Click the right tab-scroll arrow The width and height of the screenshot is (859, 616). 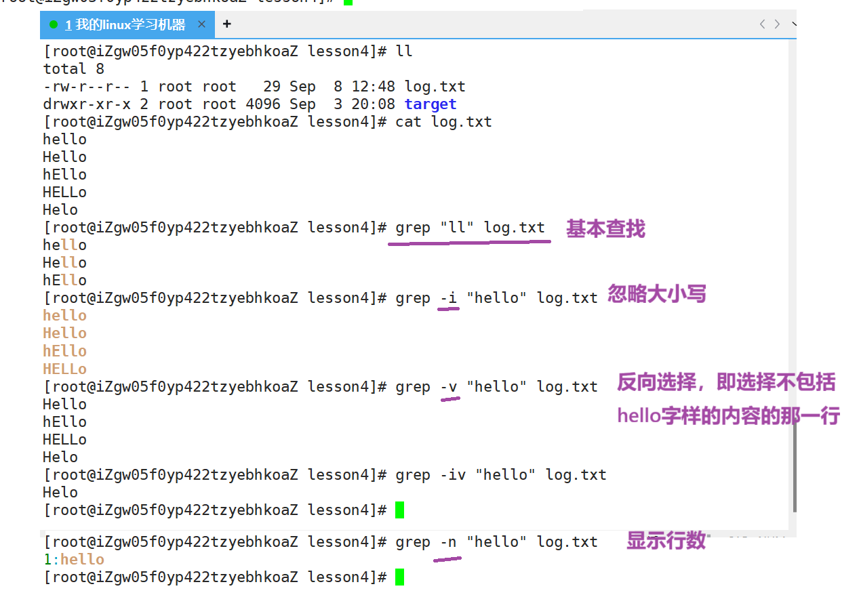(777, 24)
